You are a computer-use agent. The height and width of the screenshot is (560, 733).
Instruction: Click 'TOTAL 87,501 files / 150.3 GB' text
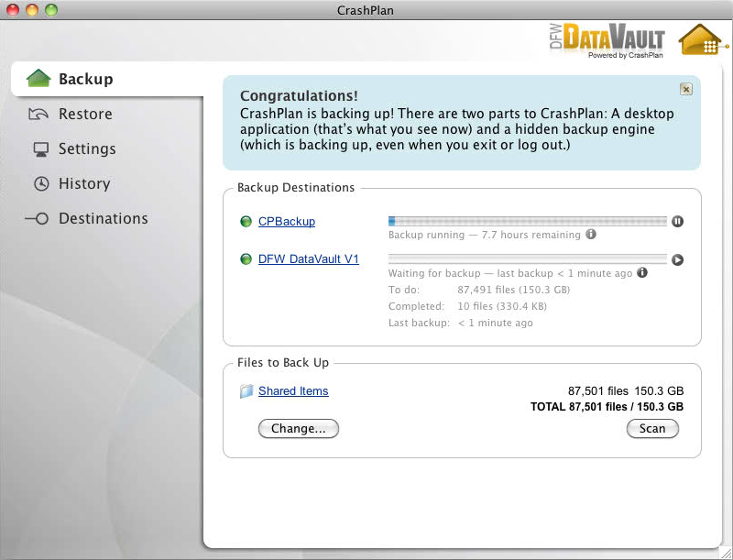(607, 407)
